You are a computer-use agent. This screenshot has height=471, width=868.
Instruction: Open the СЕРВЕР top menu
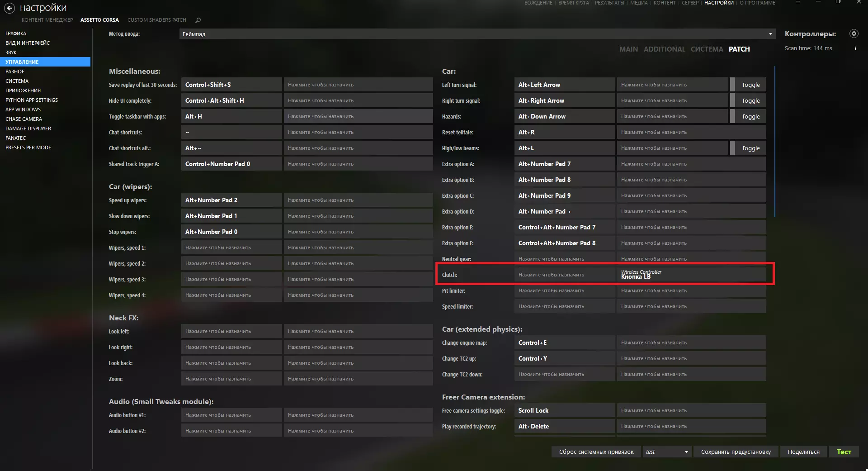(x=690, y=3)
